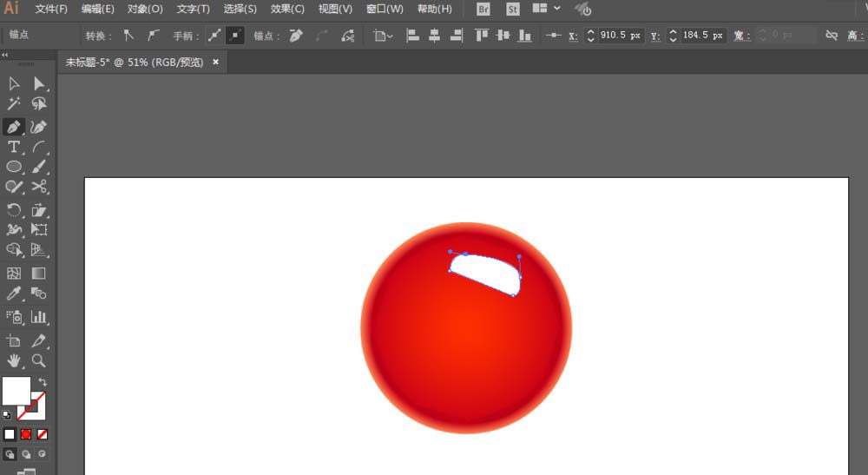868x475 pixels.
Task: Open the arrange documents workspace dropdown
Action: tap(546, 9)
